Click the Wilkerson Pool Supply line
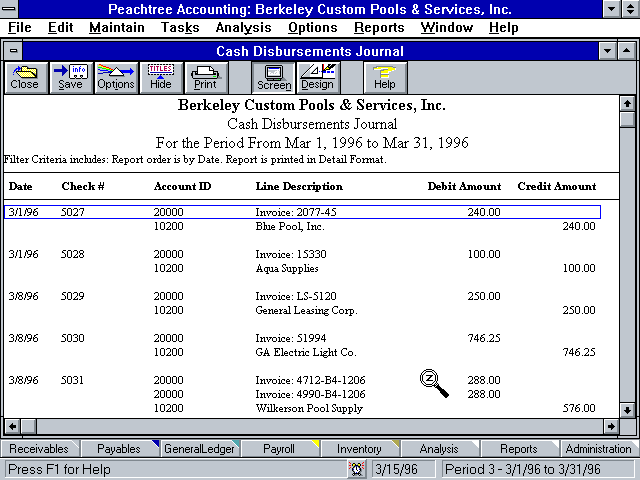 pos(309,408)
